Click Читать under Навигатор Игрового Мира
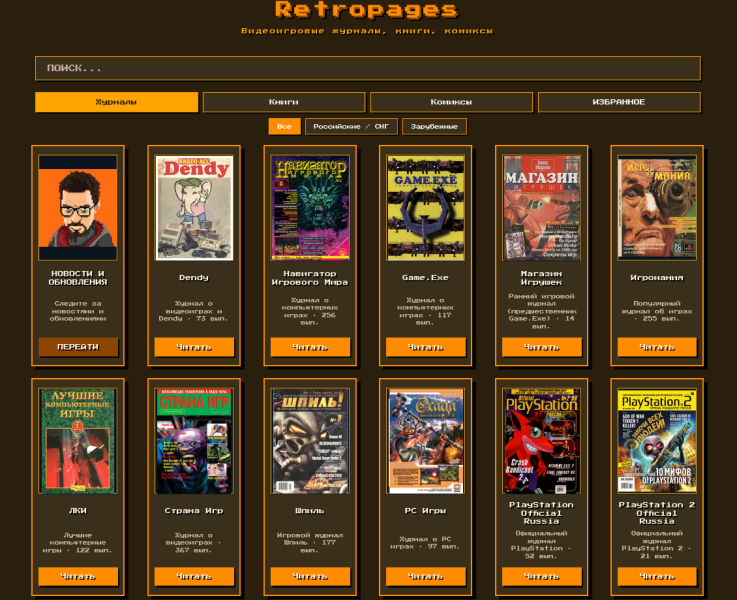The height and width of the screenshot is (600, 737). (x=310, y=347)
